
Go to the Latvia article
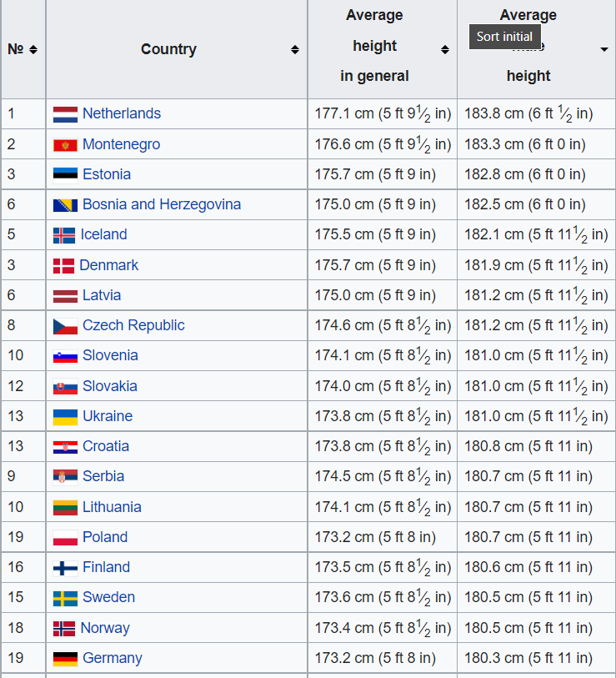pos(101,295)
